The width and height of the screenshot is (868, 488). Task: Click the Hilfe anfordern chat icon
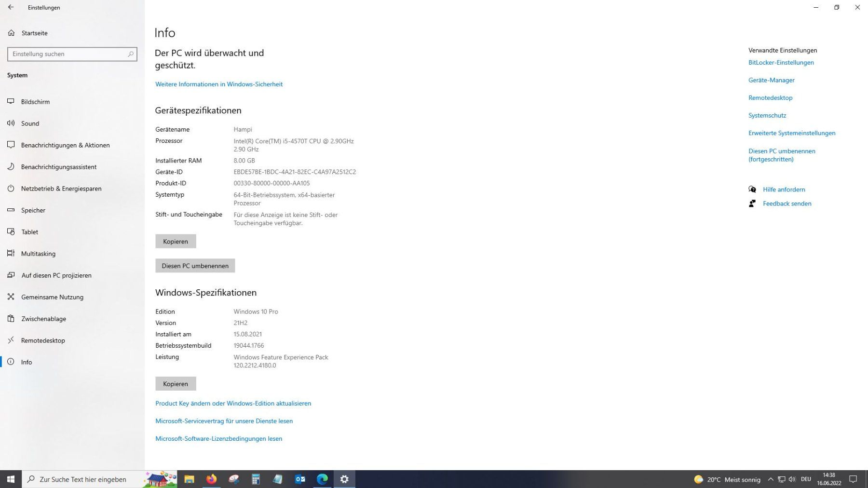pyautogui.click(x=752, y=190)
